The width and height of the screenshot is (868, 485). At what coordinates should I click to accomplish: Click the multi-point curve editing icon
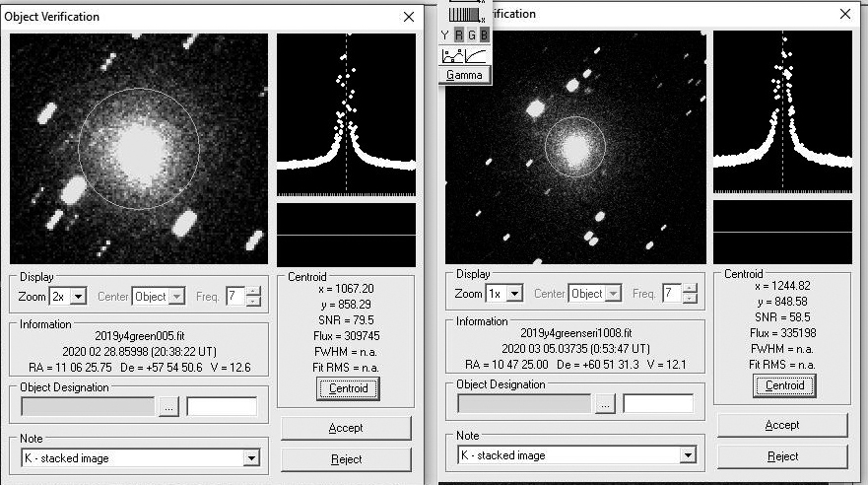[452, 55]
